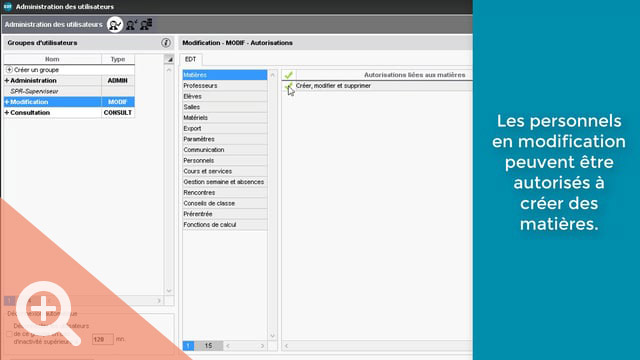Select the Professeurs category
Screen dimensions: 640x360
225,86
